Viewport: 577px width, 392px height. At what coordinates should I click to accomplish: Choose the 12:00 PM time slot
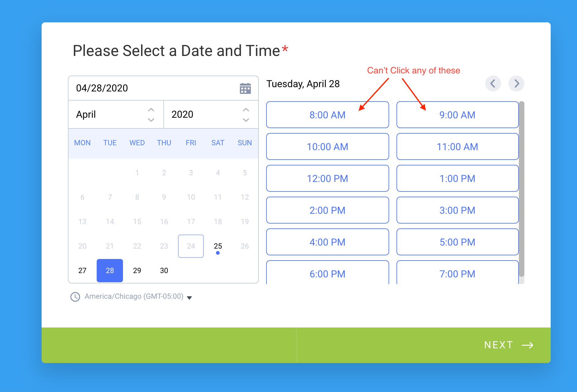point(327,178)
